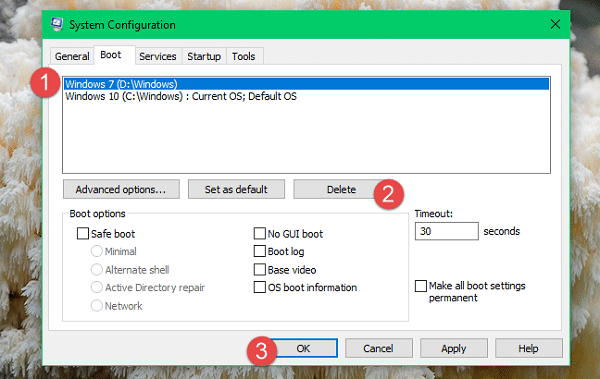
Task: Select the Windows 10 (C:\Windows) boot entry
Action: point(307,96)
